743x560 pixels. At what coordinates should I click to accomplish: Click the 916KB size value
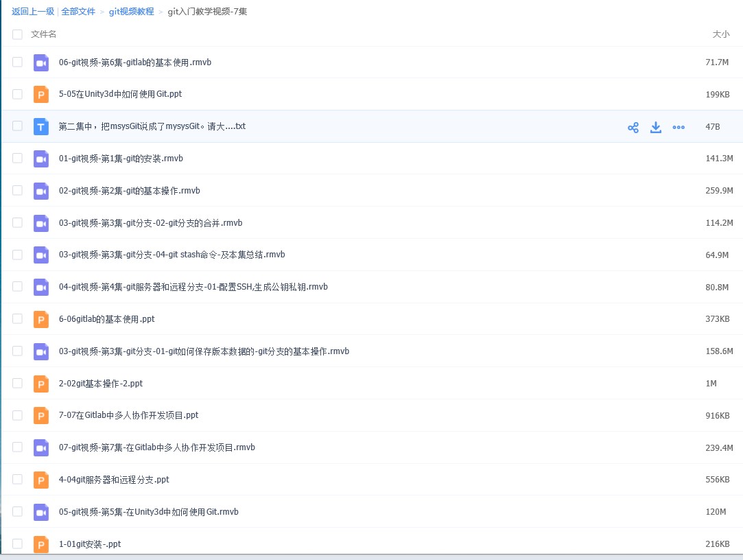(x=718, y=416)
